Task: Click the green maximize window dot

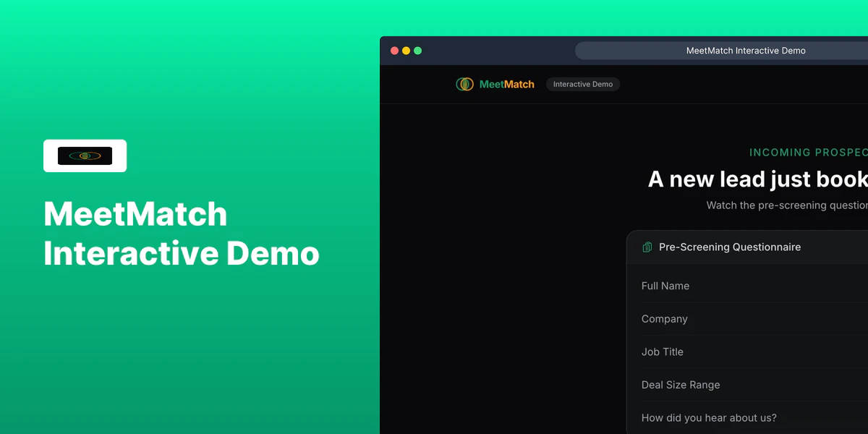Action: point(418,51)
